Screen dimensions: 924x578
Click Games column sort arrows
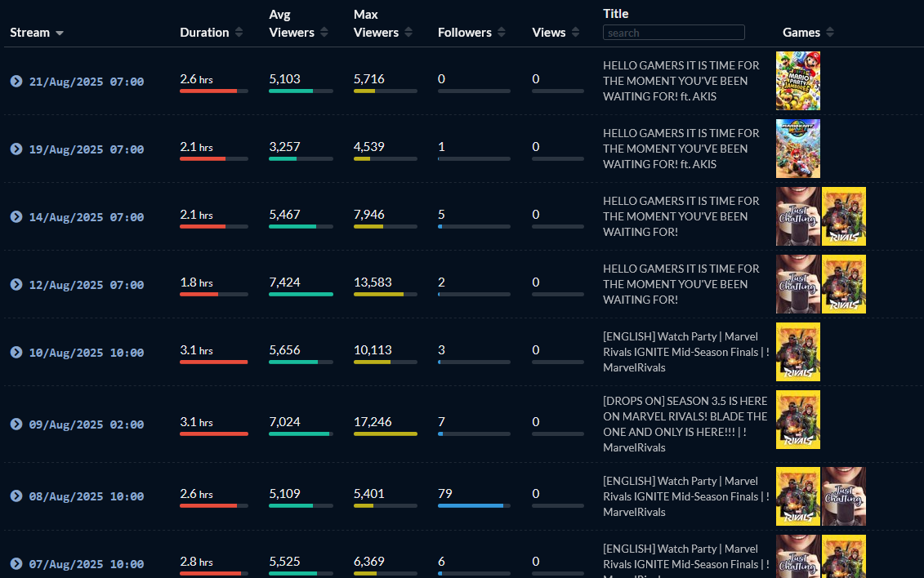tap(830, 33)
